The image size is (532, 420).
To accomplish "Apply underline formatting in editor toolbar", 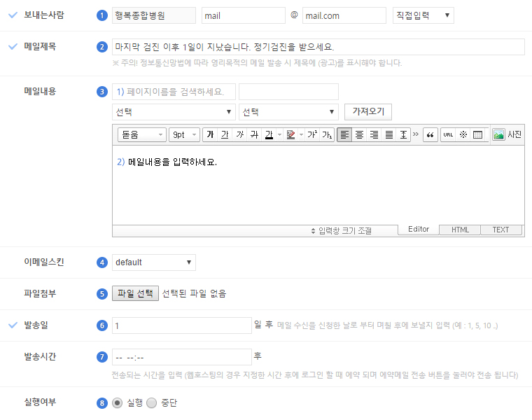I will (225, 134).
